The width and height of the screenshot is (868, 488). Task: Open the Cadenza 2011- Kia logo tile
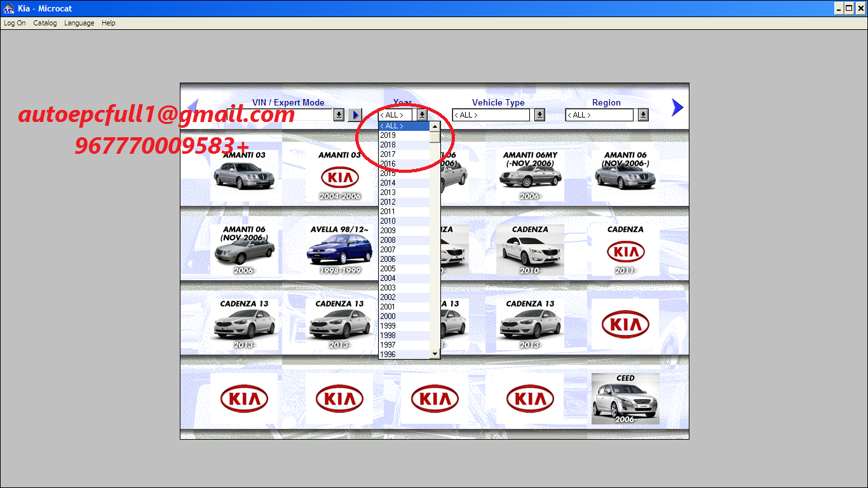point(625,250)
